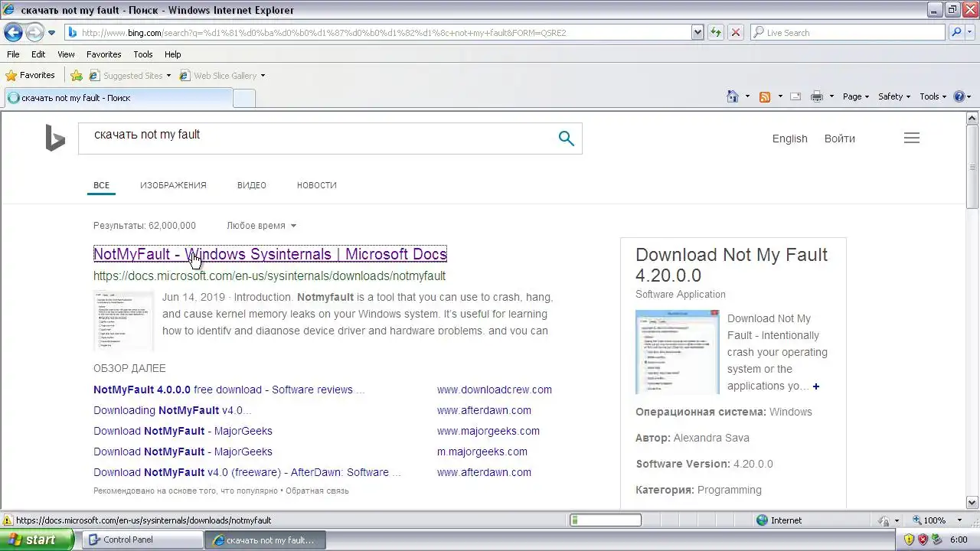This screenshot has width=980, height=551.
Task: Click the Обратная связь feedback link
Action: point(317,491)
